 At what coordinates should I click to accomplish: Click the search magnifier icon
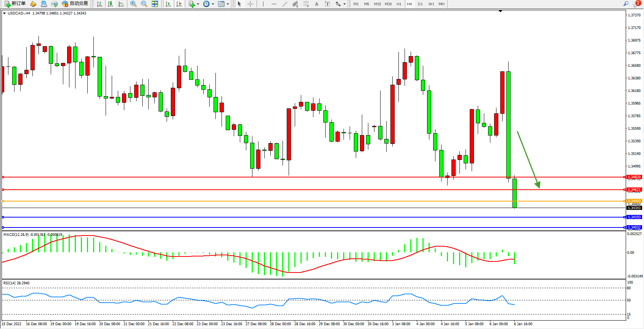click(626, 4)
